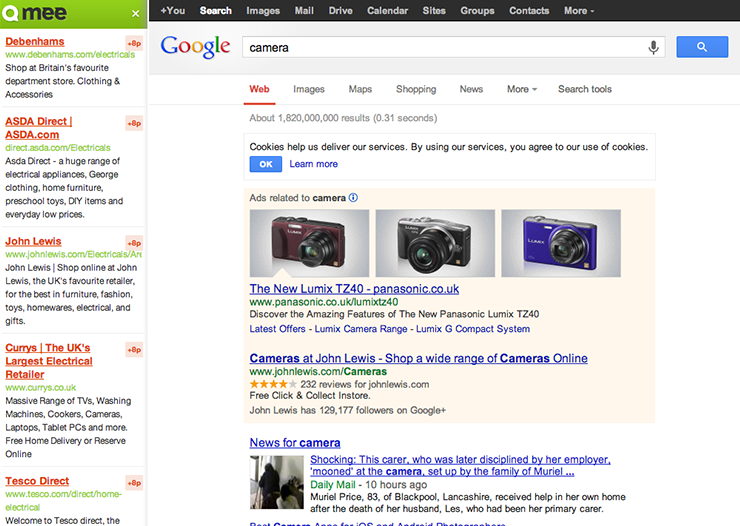Expand the More dropdown in top bar
The height and width of the screenshot is (526, 740).
(579, 10)
